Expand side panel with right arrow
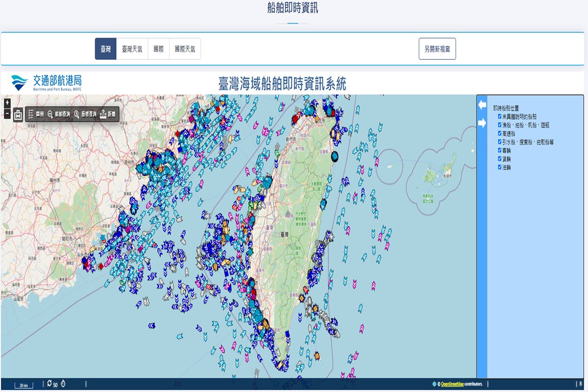The image size is (588, 392). click(482, 123)
